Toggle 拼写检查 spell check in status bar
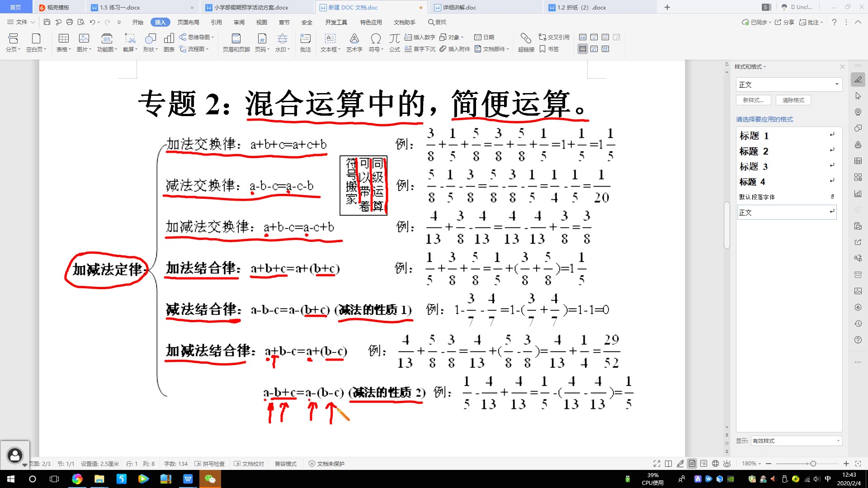The image size is (868, 488). pos(210,464)
